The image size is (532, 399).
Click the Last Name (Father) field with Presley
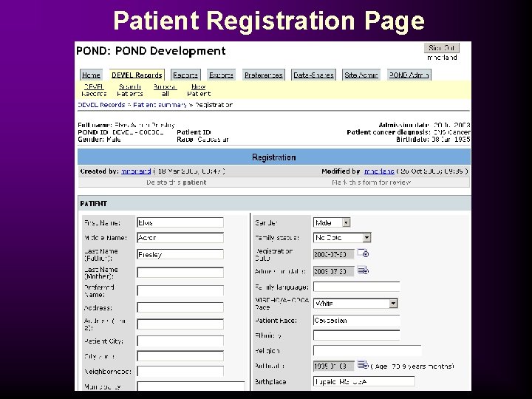pos(180,254)
